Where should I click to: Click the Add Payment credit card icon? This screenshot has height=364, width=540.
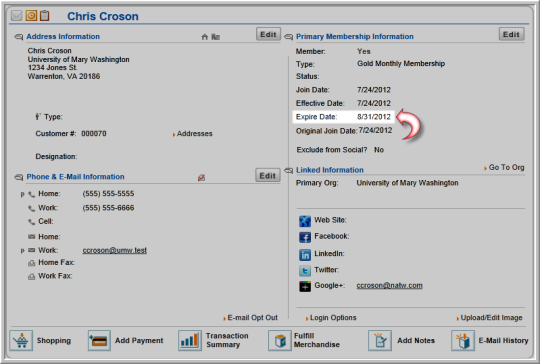[99, 341]
